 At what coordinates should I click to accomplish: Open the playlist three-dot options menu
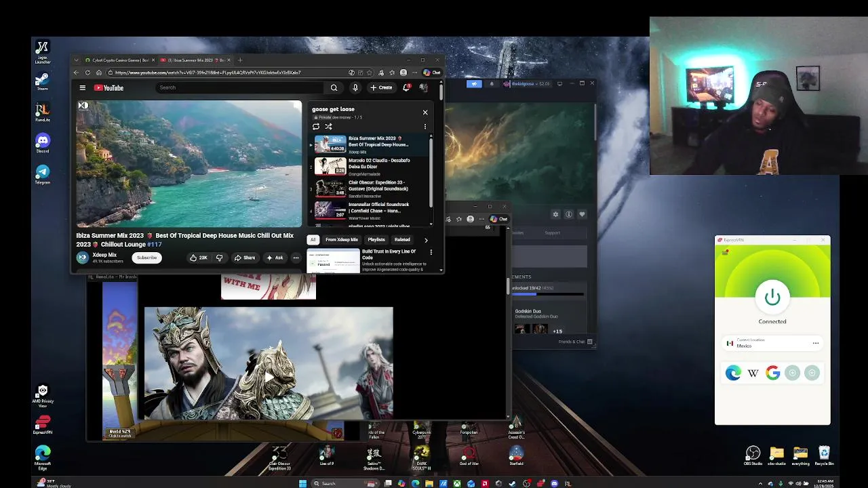[425, 127]
